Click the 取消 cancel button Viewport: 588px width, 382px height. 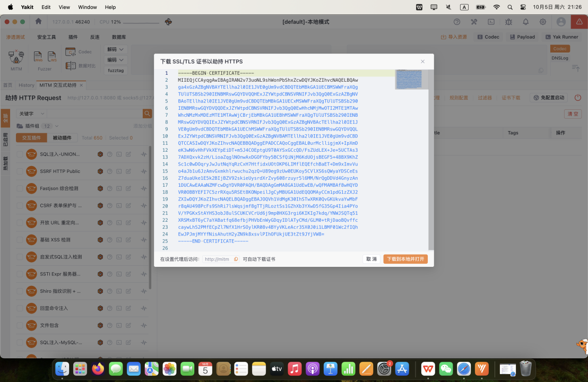click(x=371, y=259)
